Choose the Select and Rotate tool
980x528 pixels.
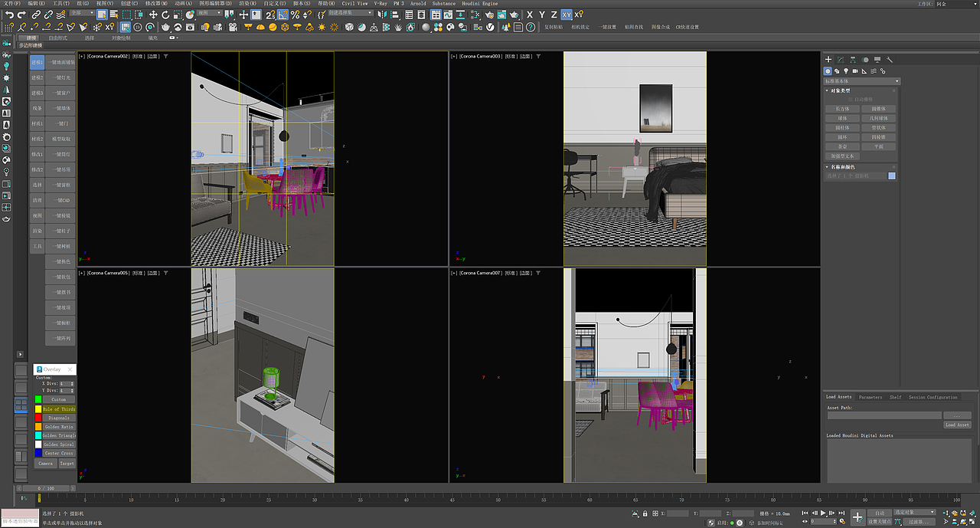point(165,14)
